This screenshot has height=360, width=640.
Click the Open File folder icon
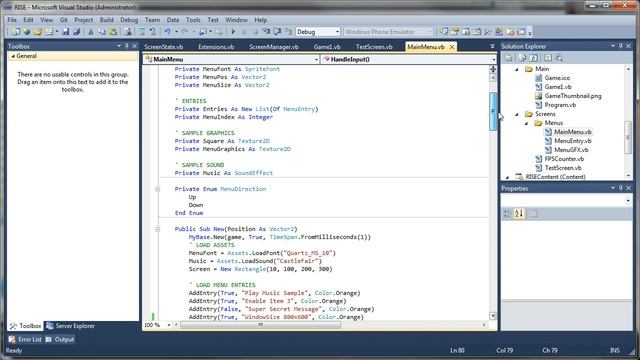(38, 31)
